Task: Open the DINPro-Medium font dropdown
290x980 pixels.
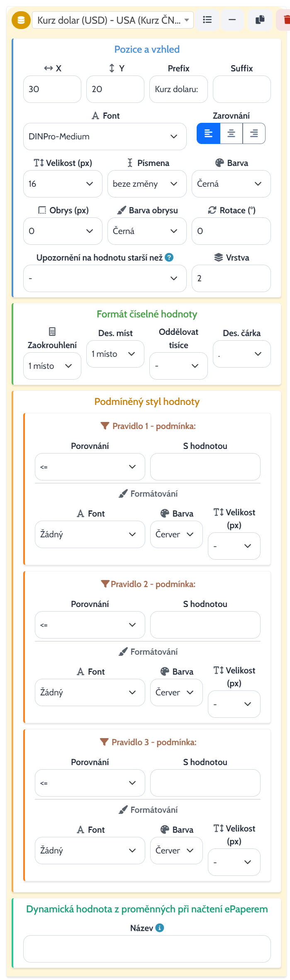Action: [105, 137]
